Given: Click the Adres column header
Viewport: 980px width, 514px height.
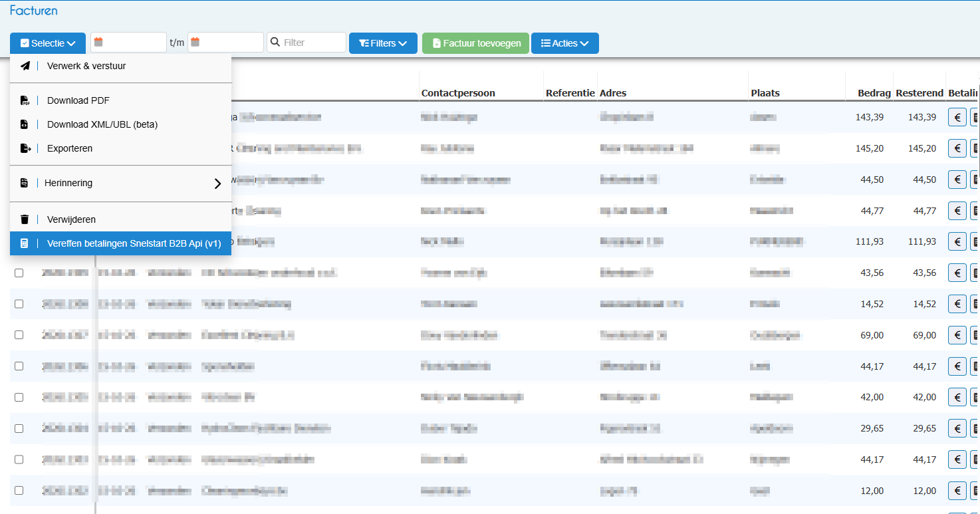Looking at the screenshot, I should pyautogui.click(x=613, y=93).
